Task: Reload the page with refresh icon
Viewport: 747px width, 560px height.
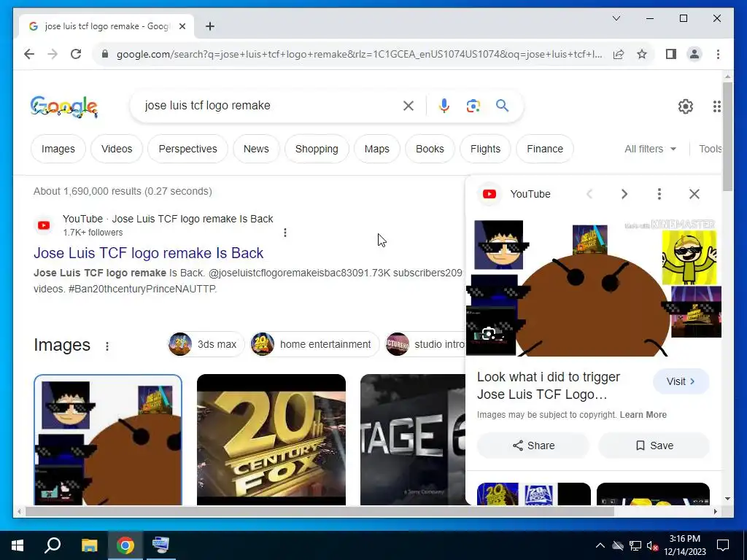Action: (x=76, y=54)
